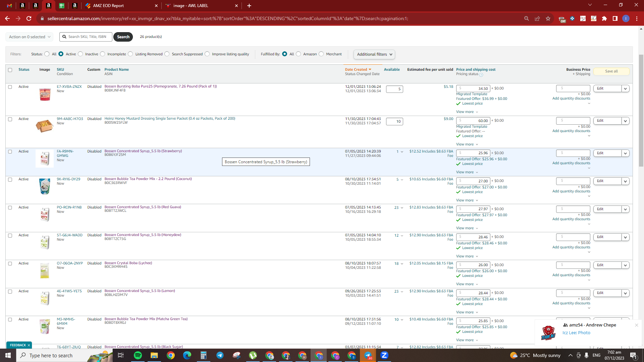Close the FEEDBACK tab

[x=29, y=345]
